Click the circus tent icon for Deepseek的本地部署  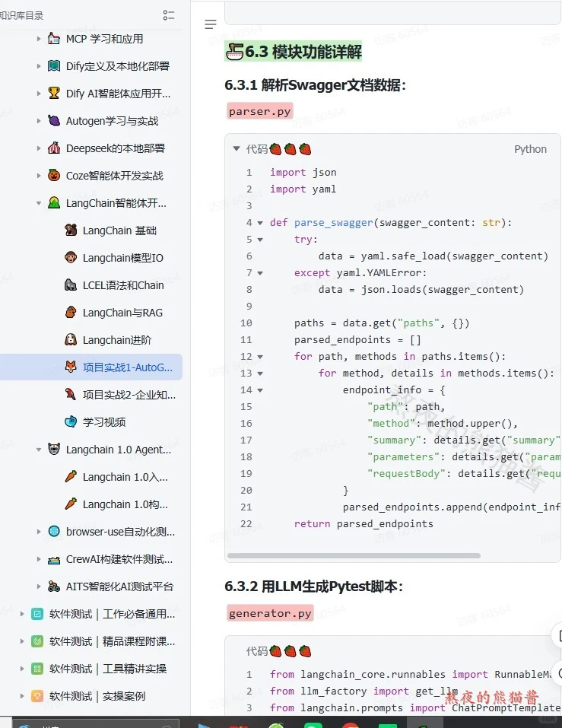(54, 148)
